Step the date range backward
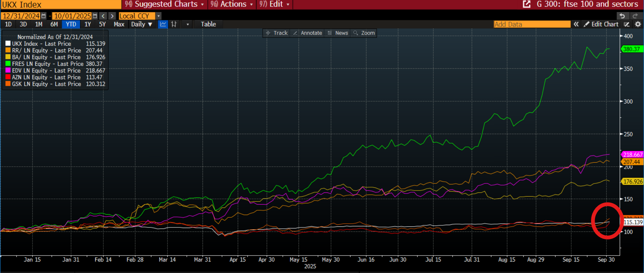The height and width of the screenshot is (273, 644). pos(103,16)
